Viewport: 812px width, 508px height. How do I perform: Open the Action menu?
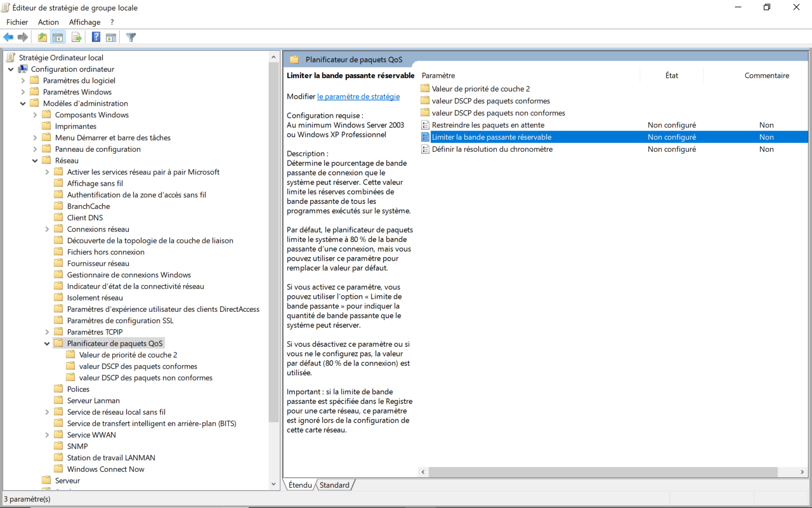48,22
